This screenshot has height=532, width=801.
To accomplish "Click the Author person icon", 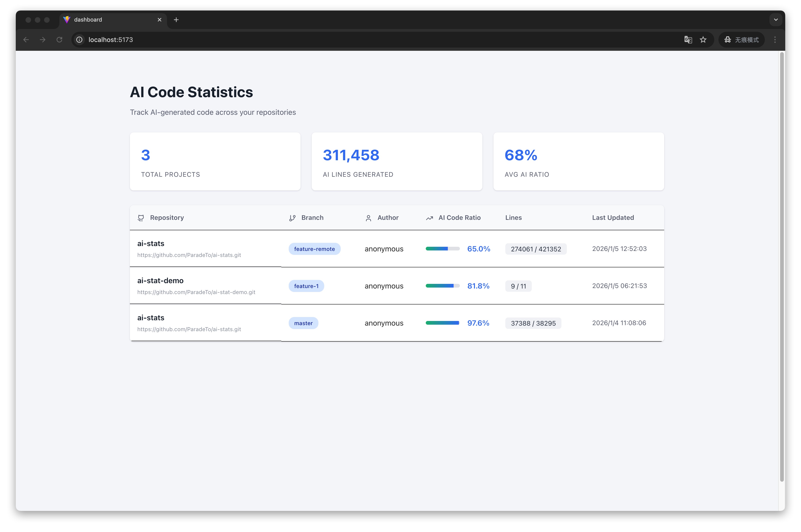I will pos(368,218).
